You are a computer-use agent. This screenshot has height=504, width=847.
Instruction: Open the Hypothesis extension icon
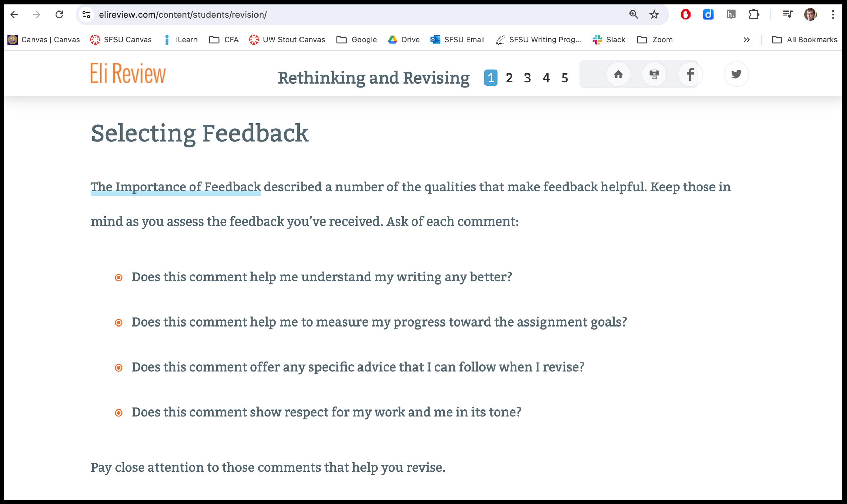pyautogui.click(x=731, y=15)
